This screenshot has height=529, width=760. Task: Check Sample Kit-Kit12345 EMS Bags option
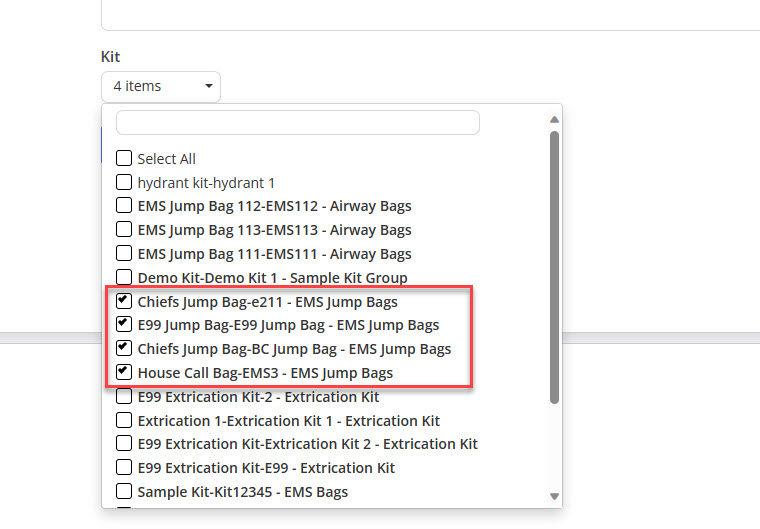(124, 491)
